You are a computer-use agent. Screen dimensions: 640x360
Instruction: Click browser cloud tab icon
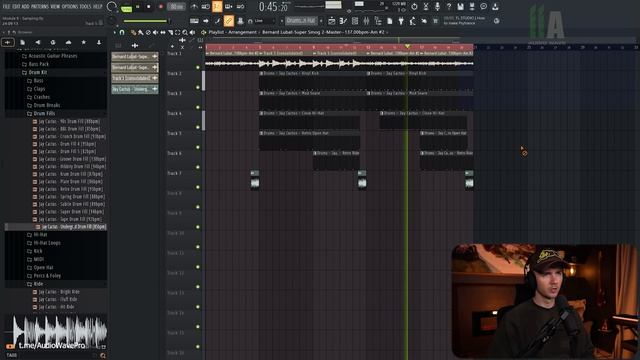pyautogui.click(x=68, y=42)
